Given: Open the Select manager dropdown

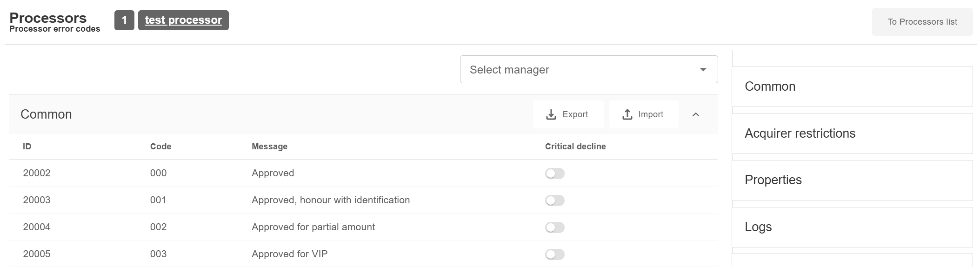Looking at the screenshot, I should (588, 70).
